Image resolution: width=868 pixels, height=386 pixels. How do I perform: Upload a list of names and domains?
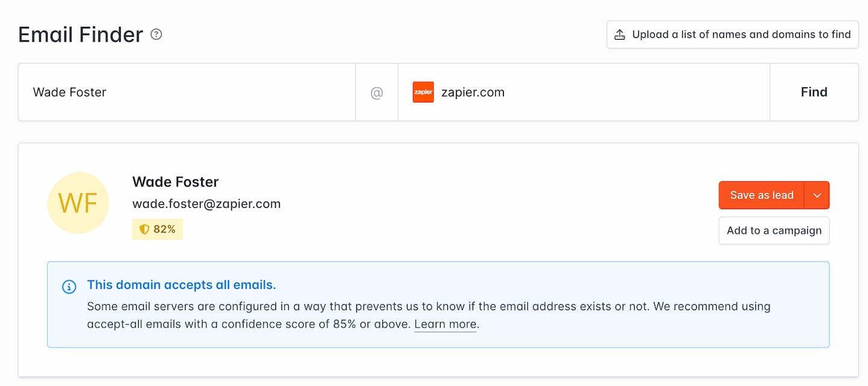point(732,34)
